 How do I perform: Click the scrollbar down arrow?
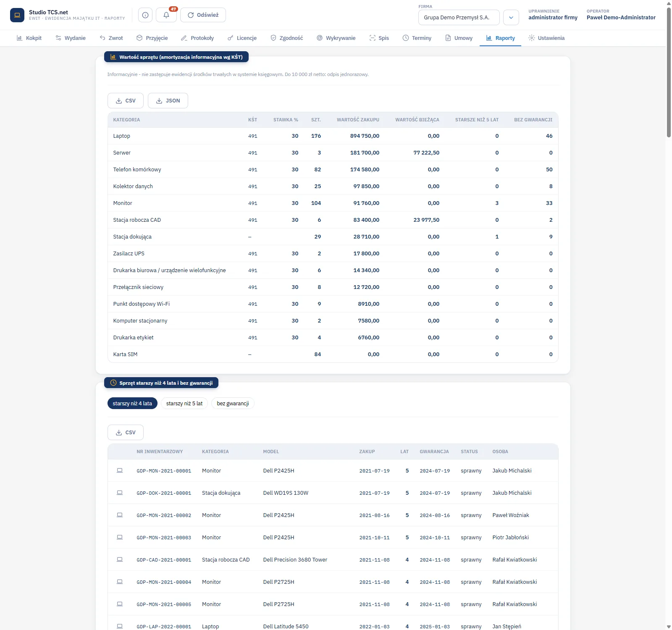pos(669,627)
